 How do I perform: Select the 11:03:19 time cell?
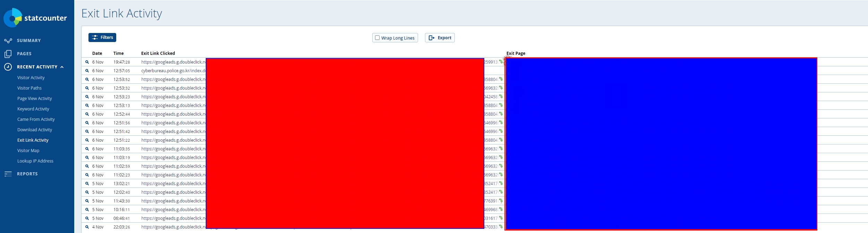122,158
